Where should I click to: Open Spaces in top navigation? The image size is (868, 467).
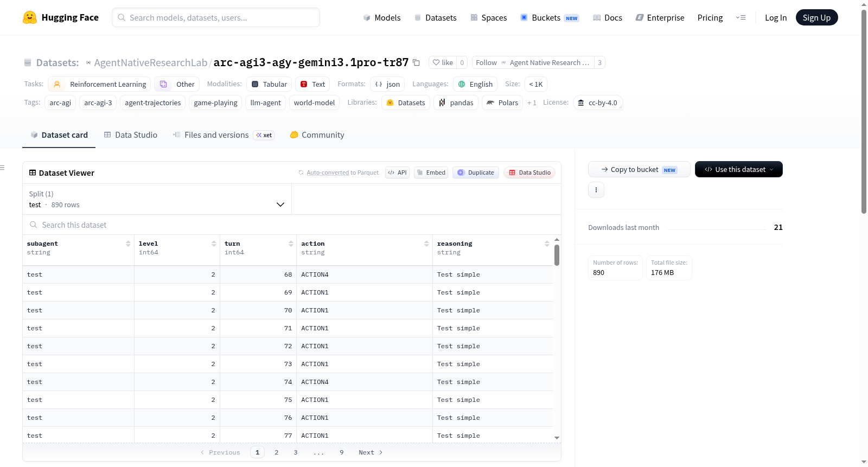coord(488,17)
